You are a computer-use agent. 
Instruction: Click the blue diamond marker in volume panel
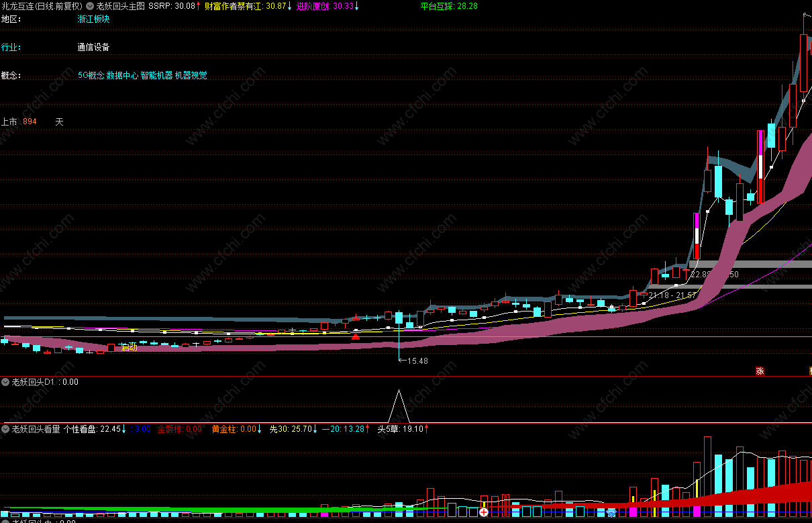coord(611,512)
